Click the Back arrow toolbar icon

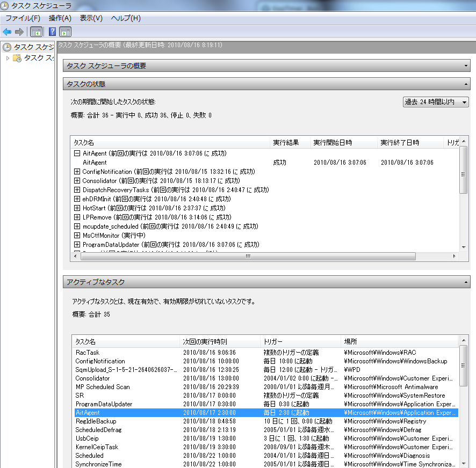[x=7, y=32]
